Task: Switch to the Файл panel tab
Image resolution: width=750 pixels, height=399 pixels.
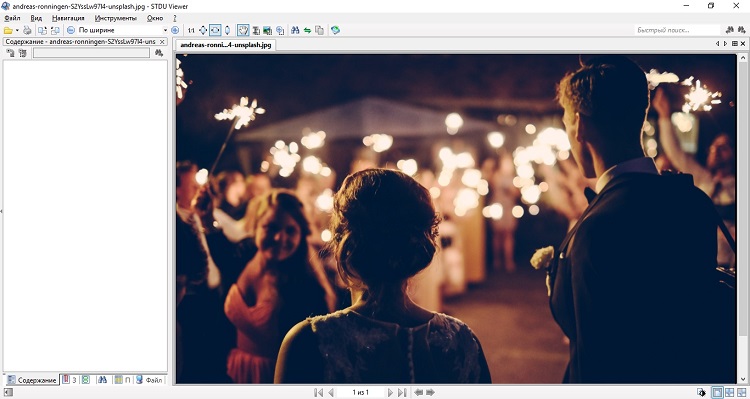Action: click(149, 380)
